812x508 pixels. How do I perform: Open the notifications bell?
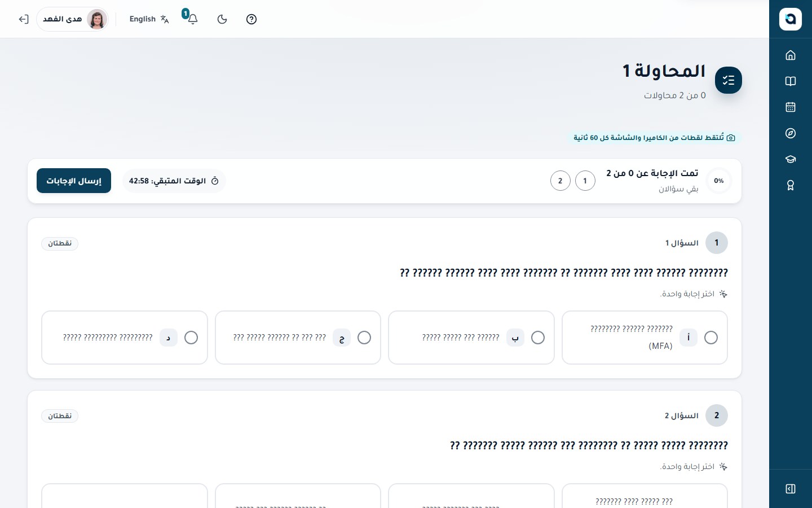coord(192,19)
